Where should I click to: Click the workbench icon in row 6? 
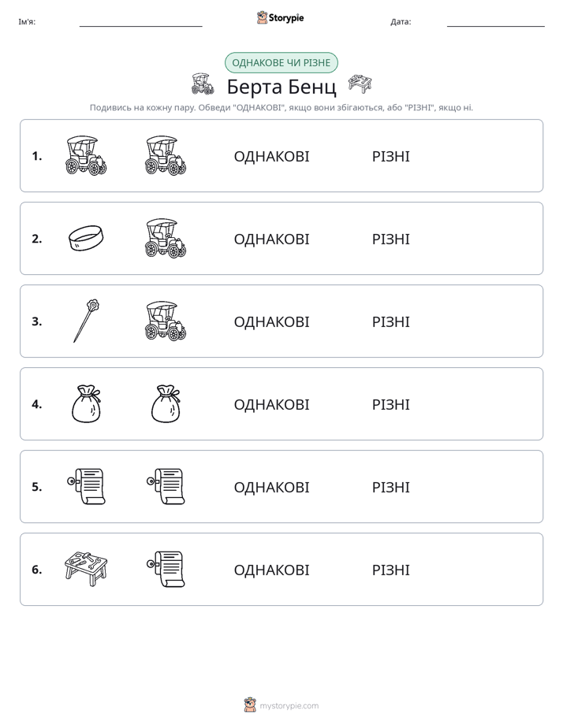(x=86, y=569)
